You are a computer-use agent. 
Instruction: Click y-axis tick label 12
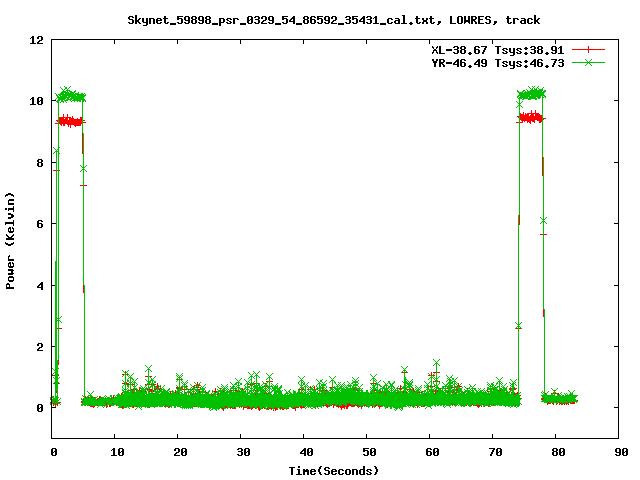[x=36, y=40]
